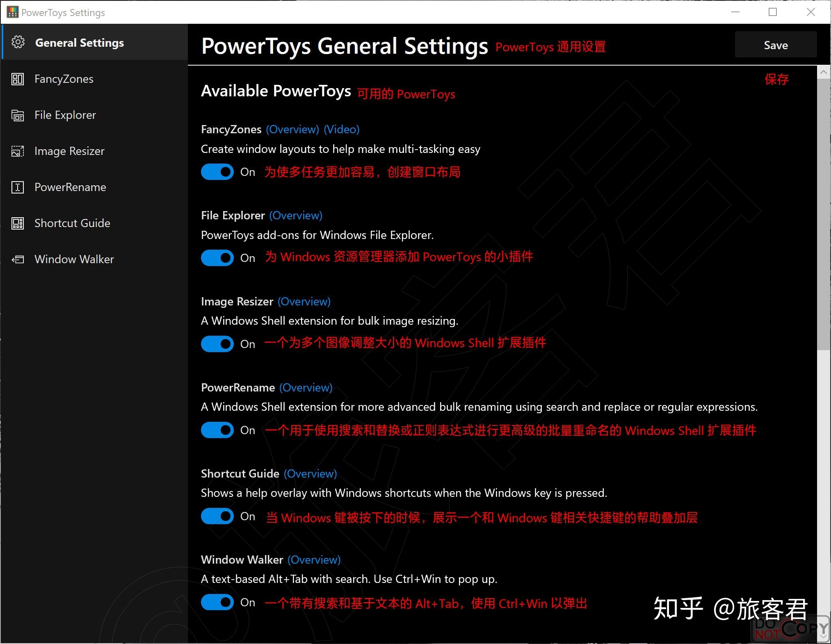Click the PowerRename sidebar icon
This screenshot has height=644, width=831.
pos(17,187)
